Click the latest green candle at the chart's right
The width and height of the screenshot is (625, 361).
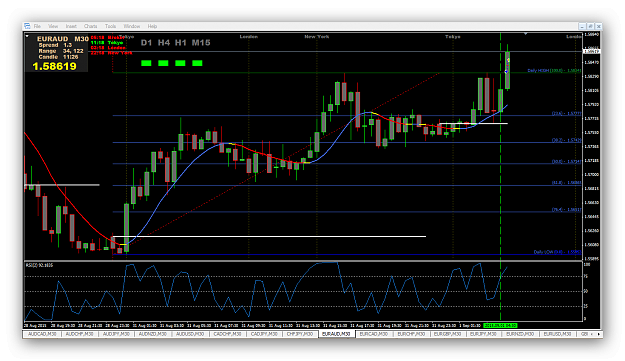(x=507, y=70)
